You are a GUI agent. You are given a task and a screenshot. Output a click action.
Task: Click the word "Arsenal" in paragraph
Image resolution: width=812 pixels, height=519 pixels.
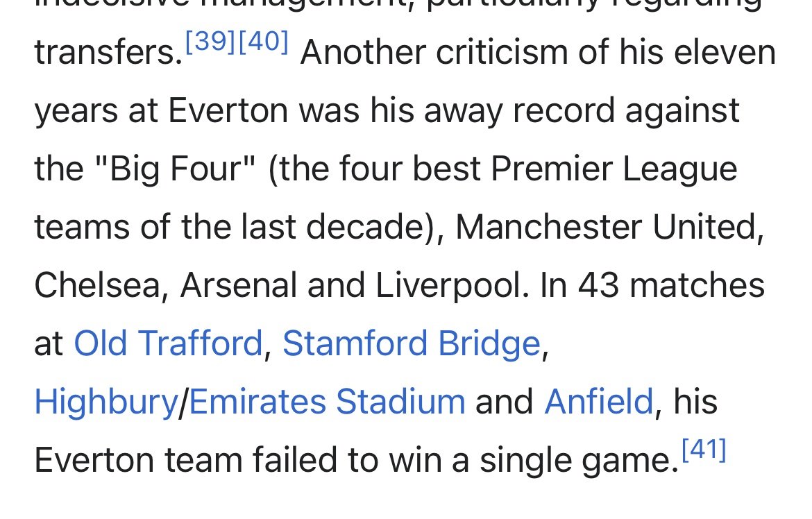[239, 285]
